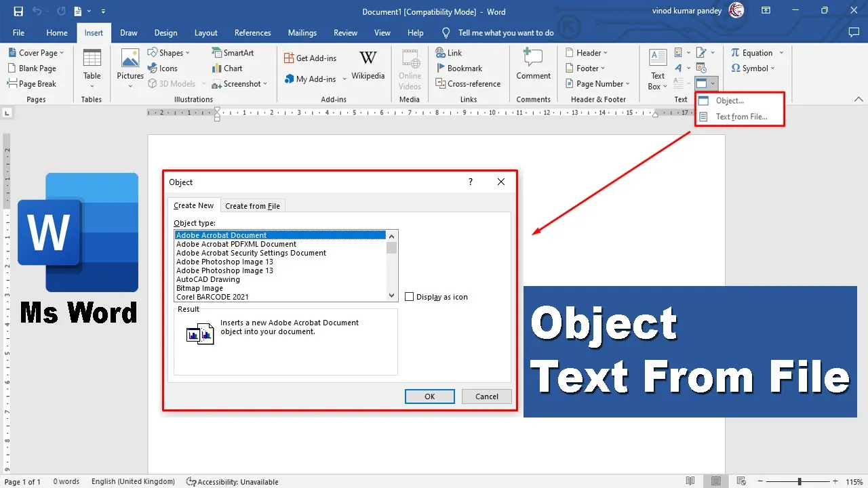Open the Quick Parts icon

[679, 53]
